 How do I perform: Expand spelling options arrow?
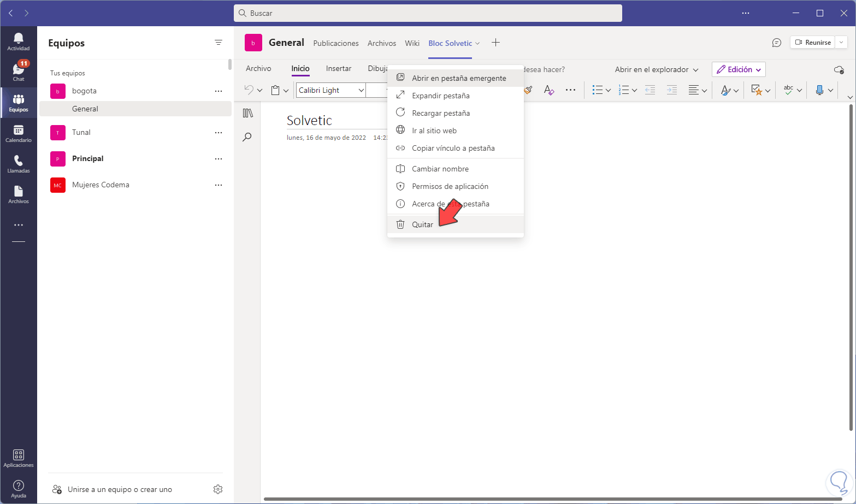799,91
